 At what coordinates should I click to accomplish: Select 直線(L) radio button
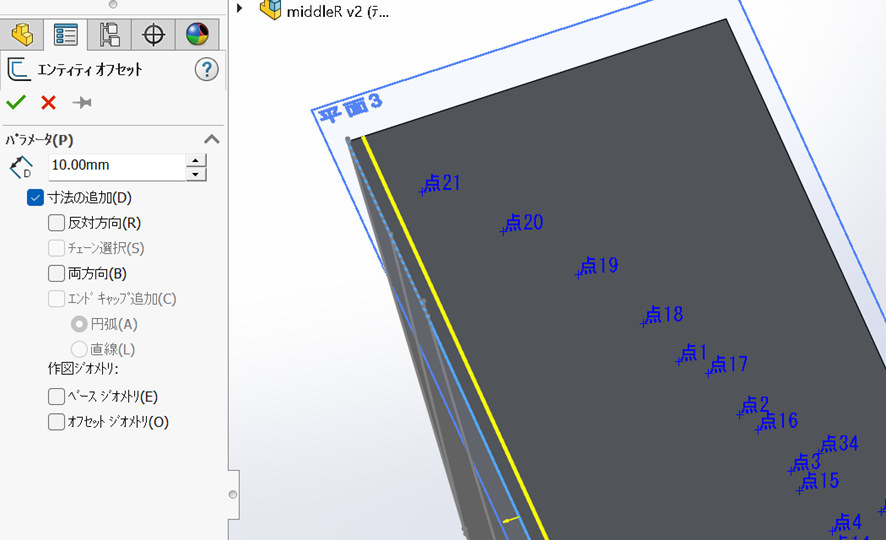pyautogui.click(x=79, y=349)
